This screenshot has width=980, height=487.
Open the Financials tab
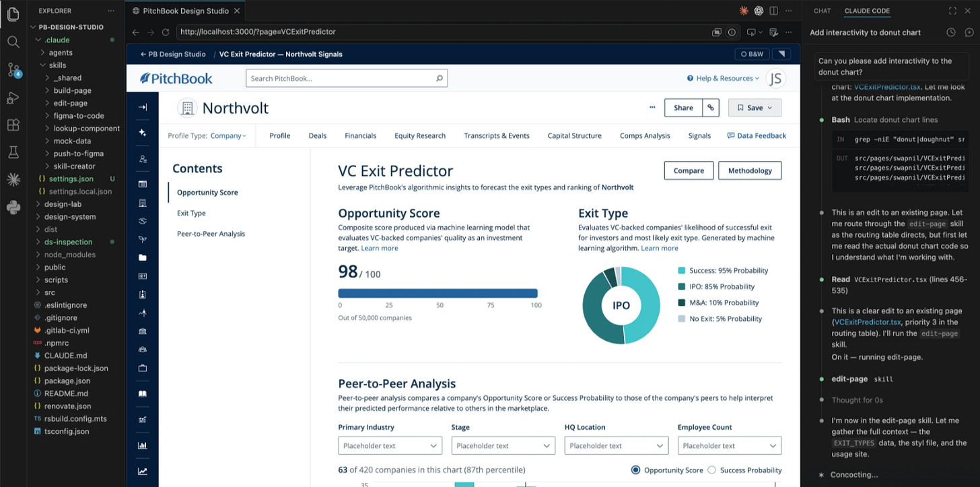(x=361, y=135)
